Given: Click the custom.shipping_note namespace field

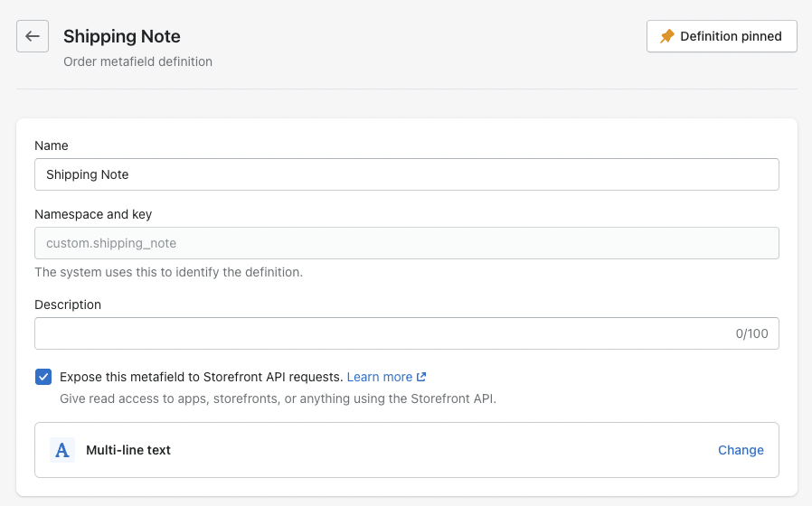Looking at the screenshot, I should point(407,243).
